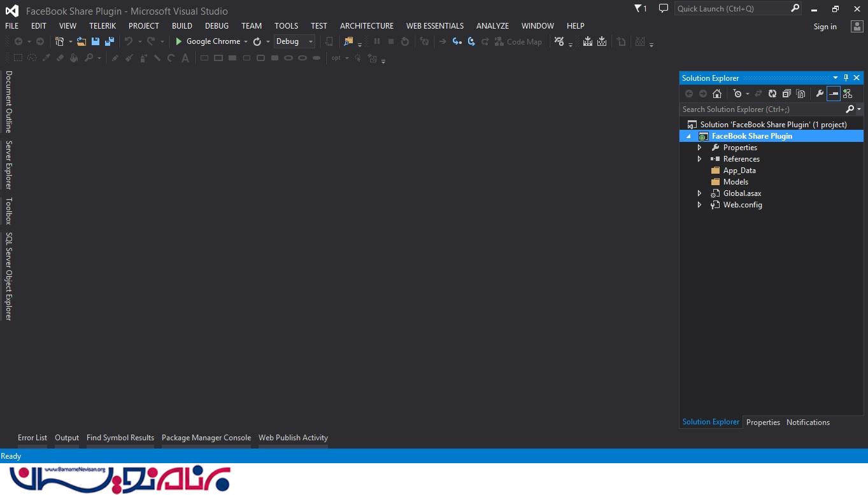Switch to the Package Manager Console tab
Viewport: 868px width, 495px height.
[206, 438]
